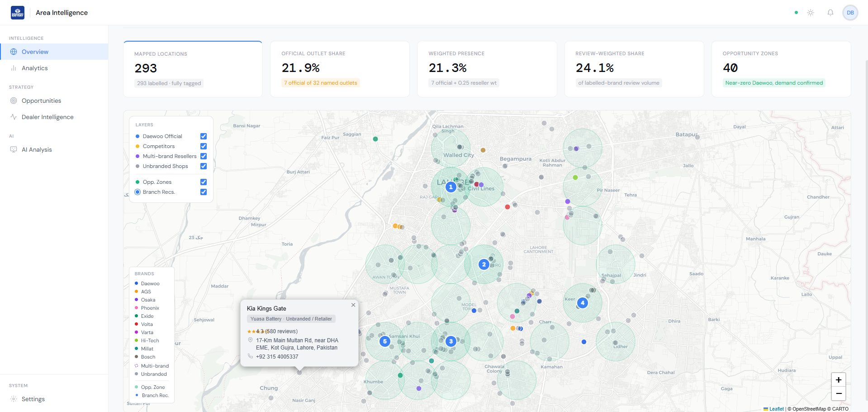Open the notifications bell
The image size is (868, 412).
(x=830, y=13)
